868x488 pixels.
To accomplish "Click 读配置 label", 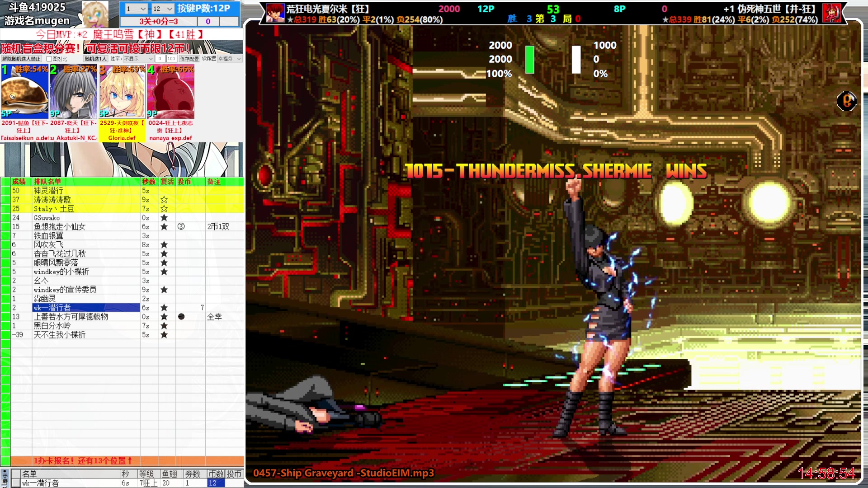I will 209,59.
